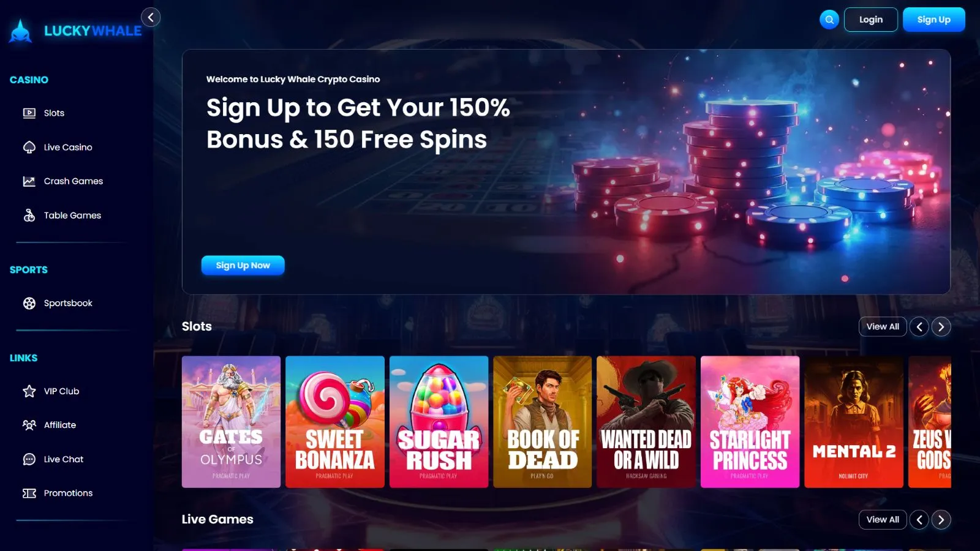
Task: Open Slots from the sidebar icon
Action: [x=29, y=113]
